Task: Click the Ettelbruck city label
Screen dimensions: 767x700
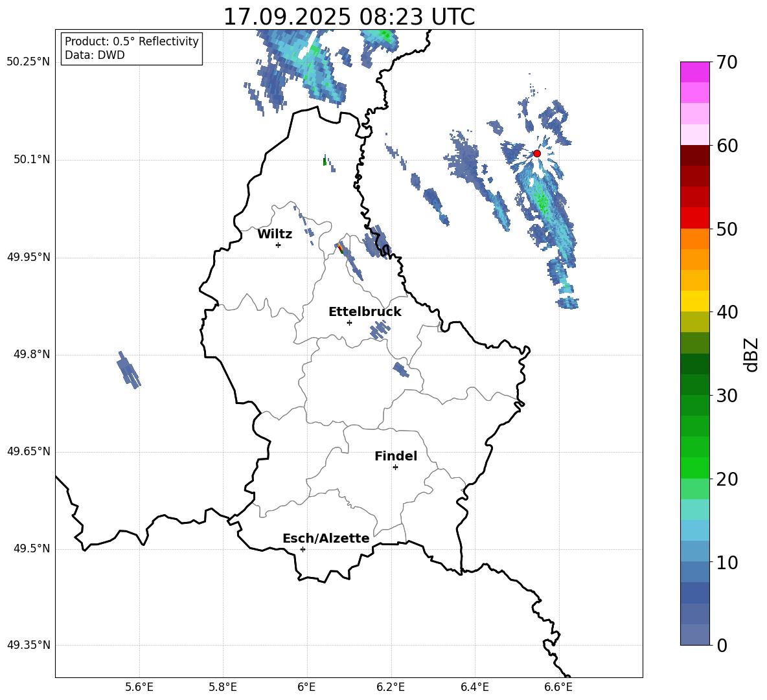Action: coord(365,312)
